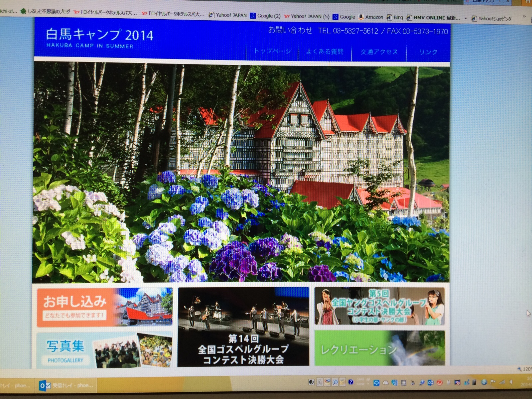532x399 pixels.
Task: Open 交通アクセス navigation item
Action: [x=379, y=52]
